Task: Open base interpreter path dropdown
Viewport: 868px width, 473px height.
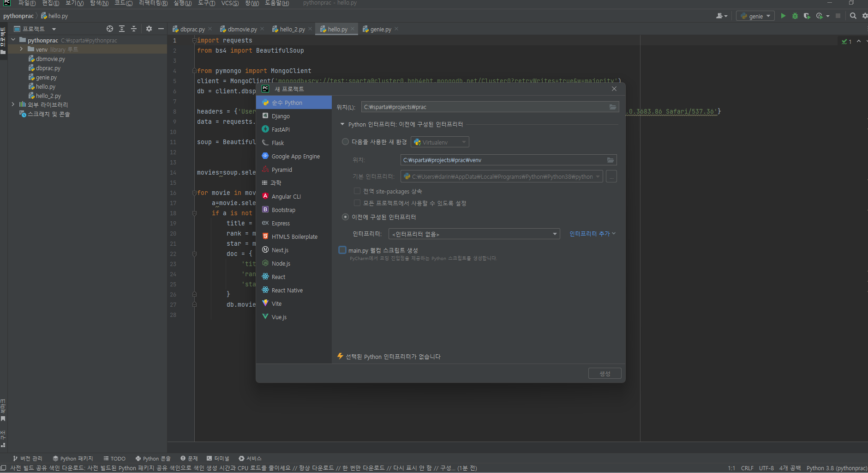Action: click(502, 176)
